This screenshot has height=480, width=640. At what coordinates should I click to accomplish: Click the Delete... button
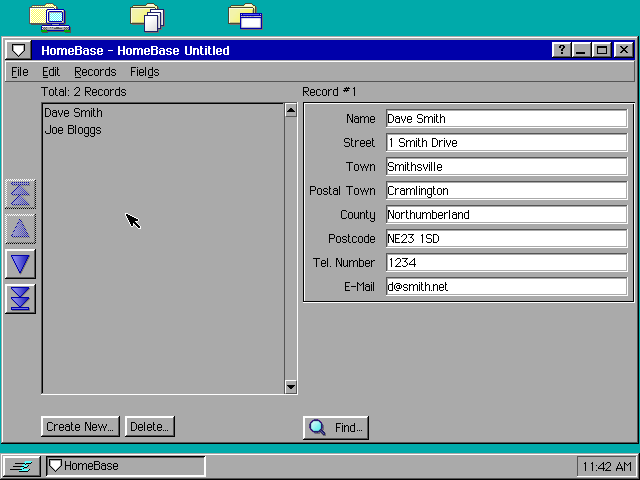[x=149, y=427]
